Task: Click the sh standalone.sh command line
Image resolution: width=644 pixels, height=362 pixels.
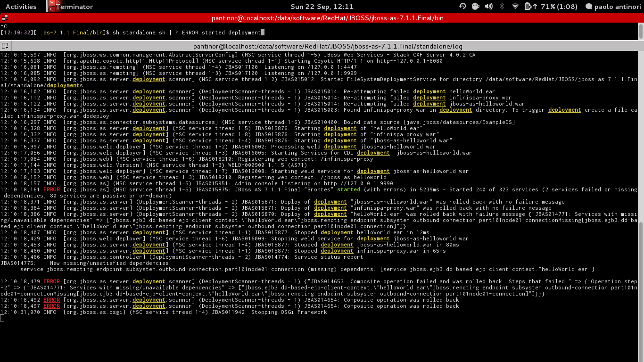Action: [x=187, y=33]
